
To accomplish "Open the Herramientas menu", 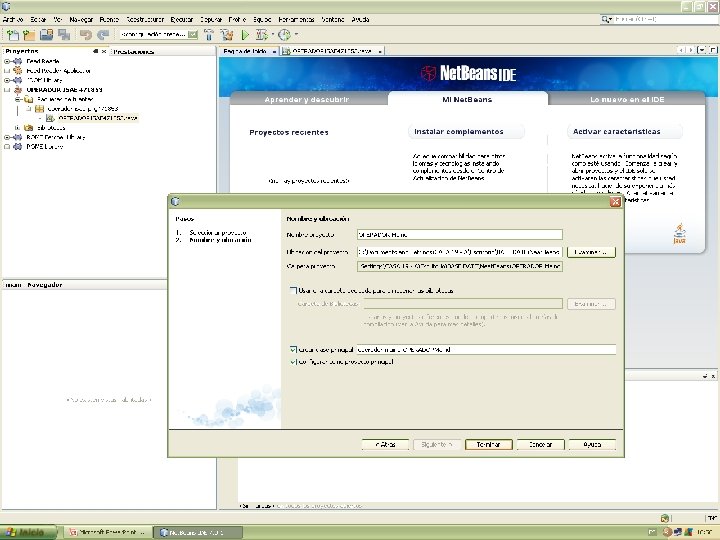I will [296, 19].
